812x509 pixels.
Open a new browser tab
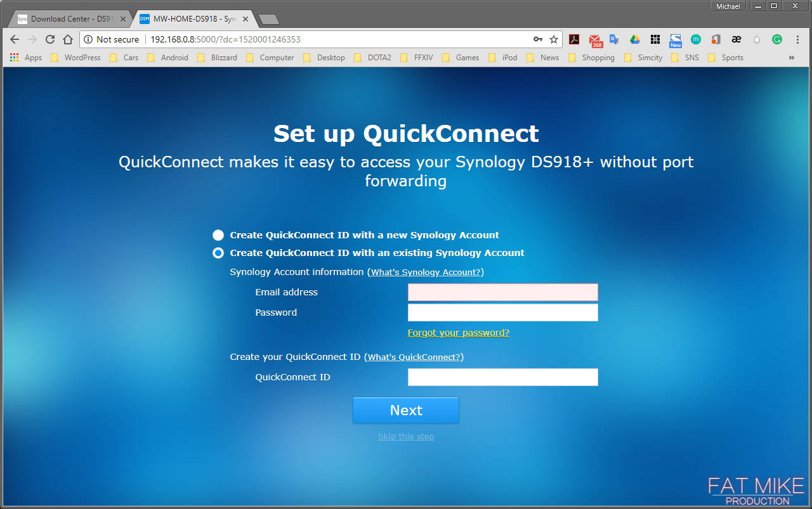click(x=269, y=19)
